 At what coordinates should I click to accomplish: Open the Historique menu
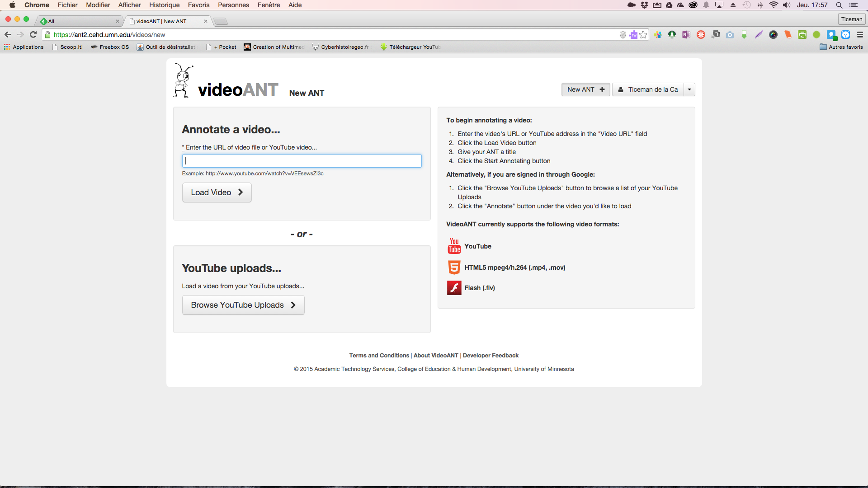tap(164, 5)
